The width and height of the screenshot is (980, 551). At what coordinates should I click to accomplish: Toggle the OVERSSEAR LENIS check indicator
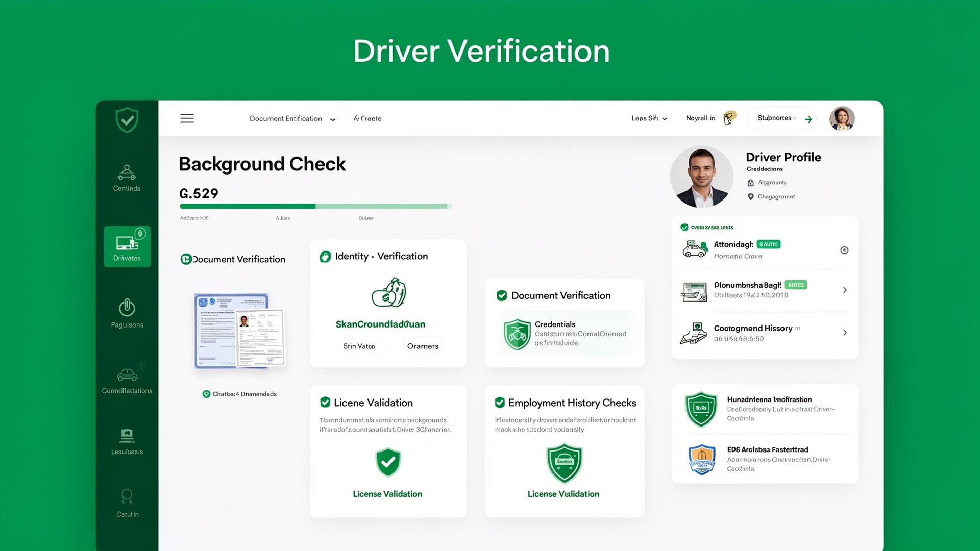pos(684,227)
